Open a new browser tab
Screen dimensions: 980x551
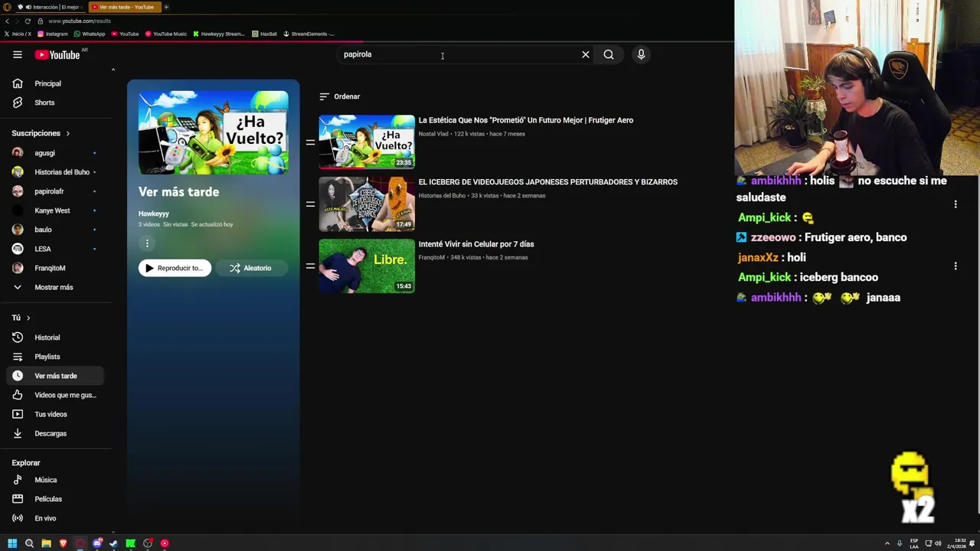tap(166, 7)
